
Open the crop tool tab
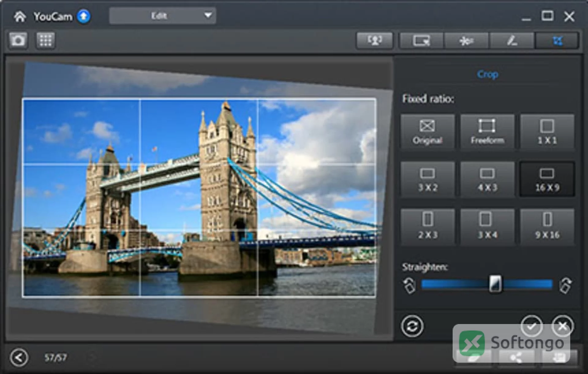[557, 40]
